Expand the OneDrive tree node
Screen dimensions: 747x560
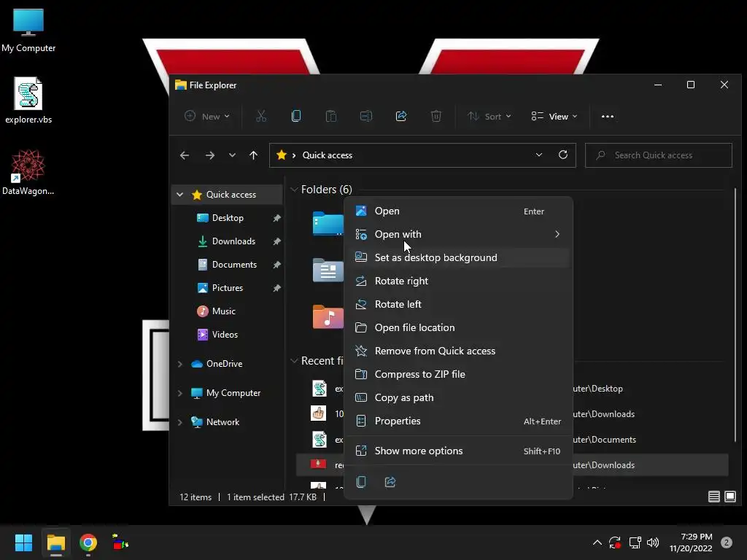tap(179, 364)
